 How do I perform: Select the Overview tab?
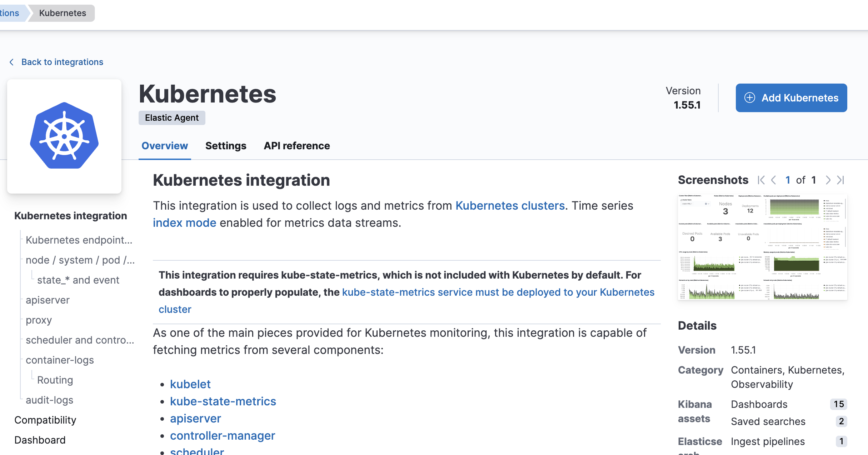coord(165,146)
